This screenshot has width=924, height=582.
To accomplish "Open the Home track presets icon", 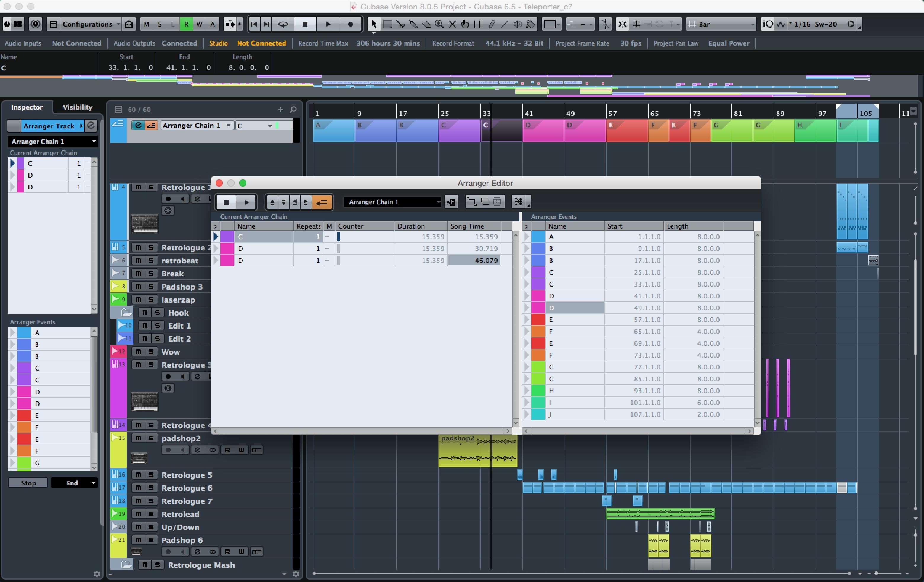I will click(x=129, y=24).
